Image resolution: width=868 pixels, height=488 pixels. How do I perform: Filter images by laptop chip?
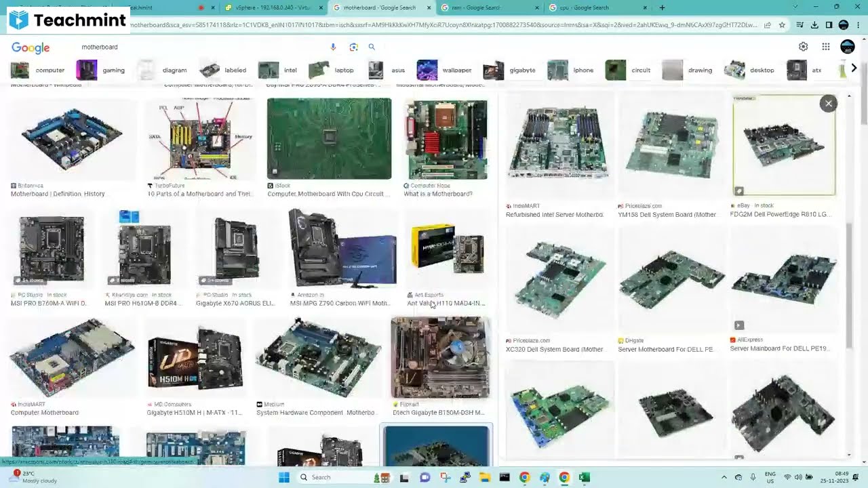pos(332,70)
